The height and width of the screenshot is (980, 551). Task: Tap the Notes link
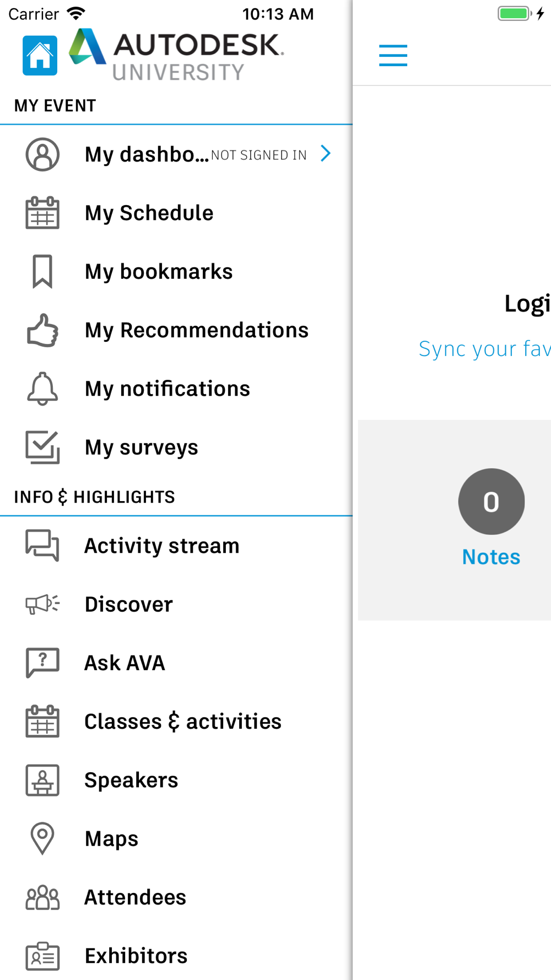point(491,557)
